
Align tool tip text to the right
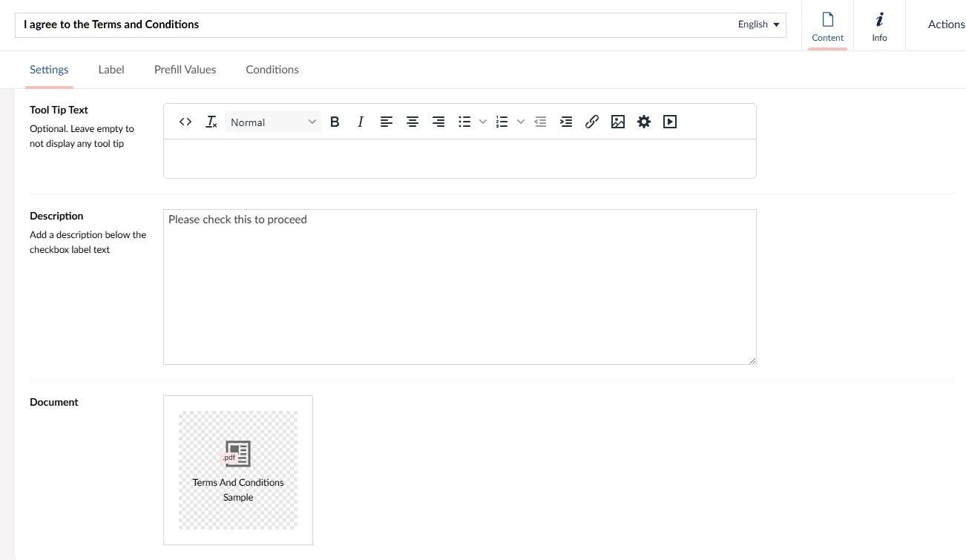point(438,122)
